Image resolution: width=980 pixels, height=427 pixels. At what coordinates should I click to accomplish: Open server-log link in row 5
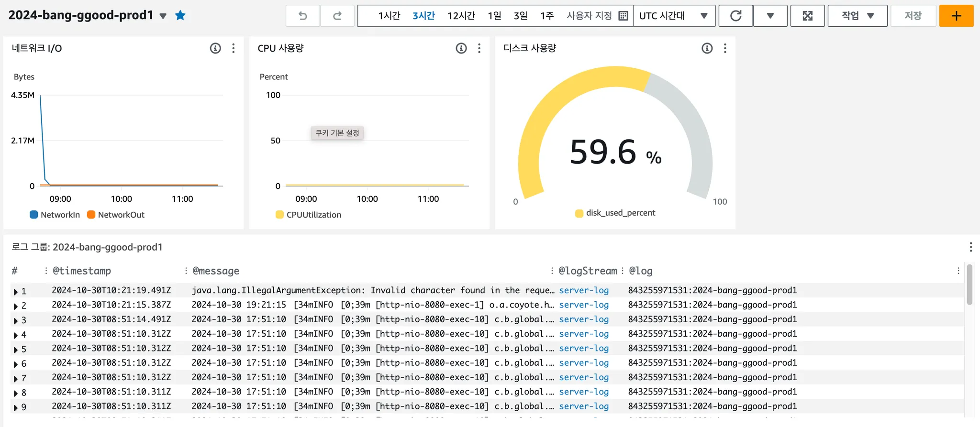[x=584, y=348]
